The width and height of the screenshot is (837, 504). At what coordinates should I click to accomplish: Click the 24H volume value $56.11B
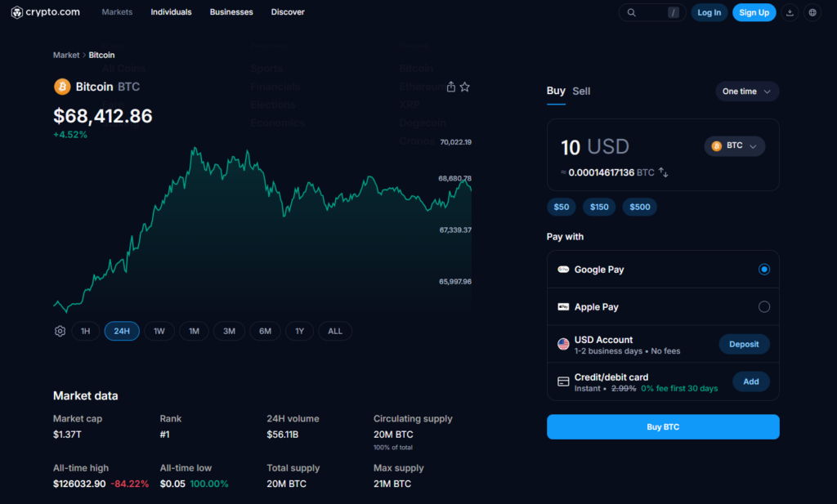(x=282, y=435)
